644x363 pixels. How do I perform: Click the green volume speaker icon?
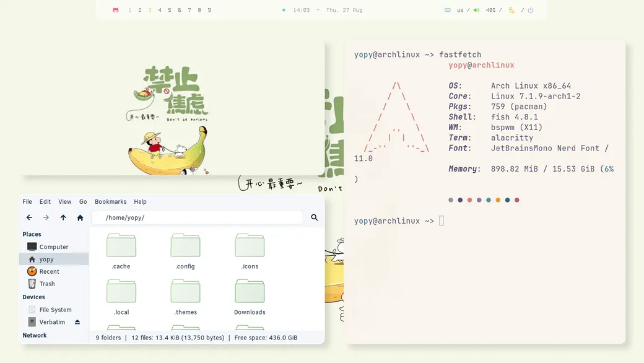pyautogui.click(x=476, y=11)
